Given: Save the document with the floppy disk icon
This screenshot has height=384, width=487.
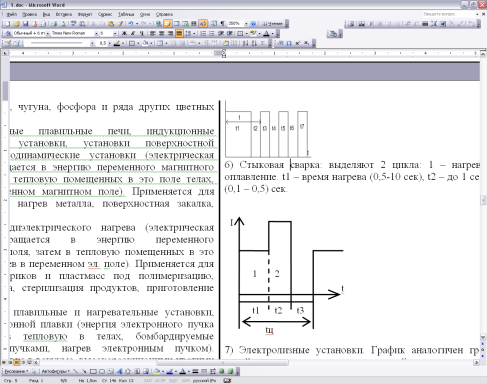Looking at the screenshot, I should pos(25,24).
